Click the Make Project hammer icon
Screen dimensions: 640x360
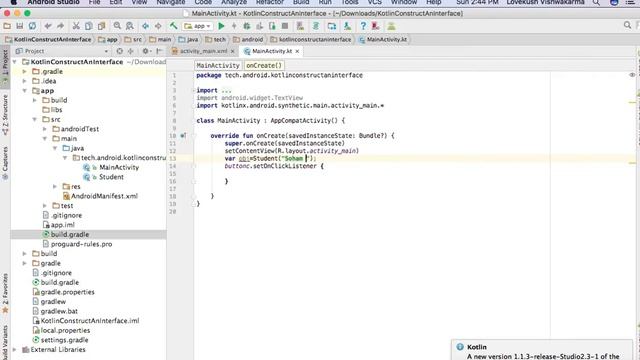click(173, 26)
